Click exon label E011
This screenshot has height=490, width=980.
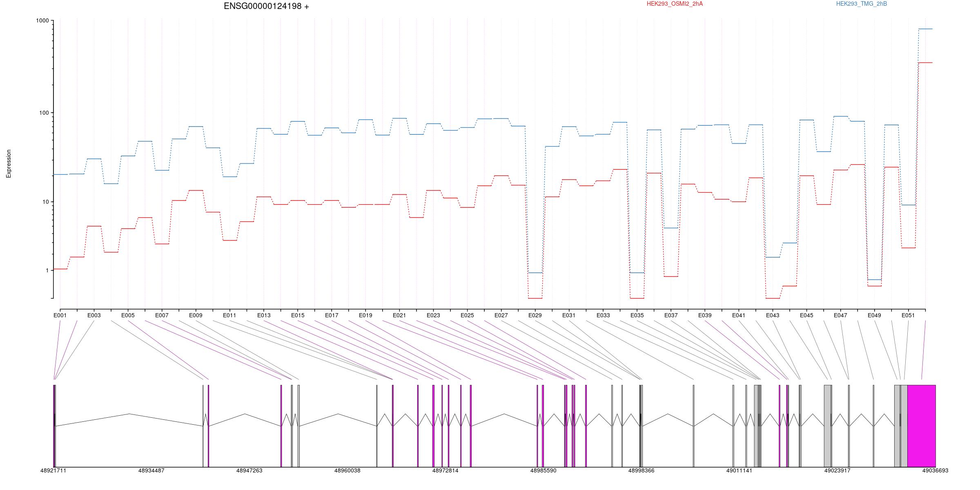229,315
